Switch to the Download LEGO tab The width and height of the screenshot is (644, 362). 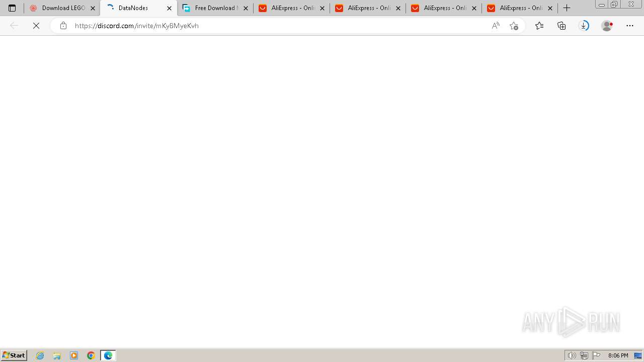point(62,8)
